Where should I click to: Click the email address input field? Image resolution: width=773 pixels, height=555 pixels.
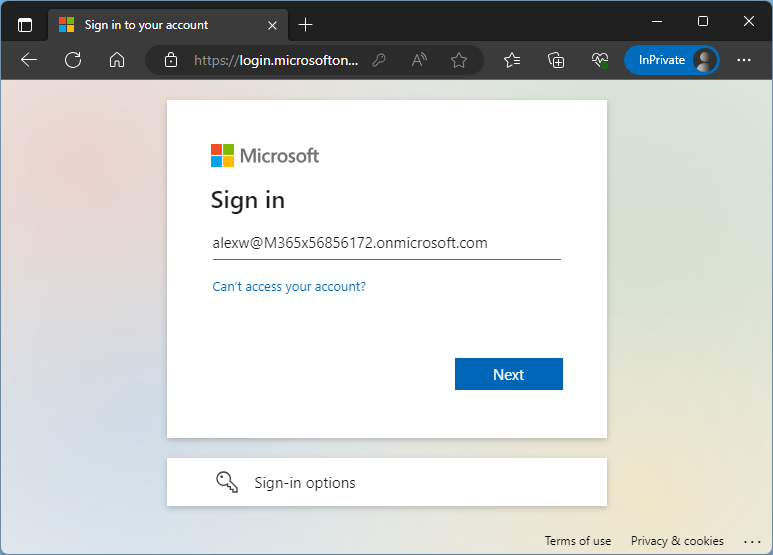tap(386, 243)
